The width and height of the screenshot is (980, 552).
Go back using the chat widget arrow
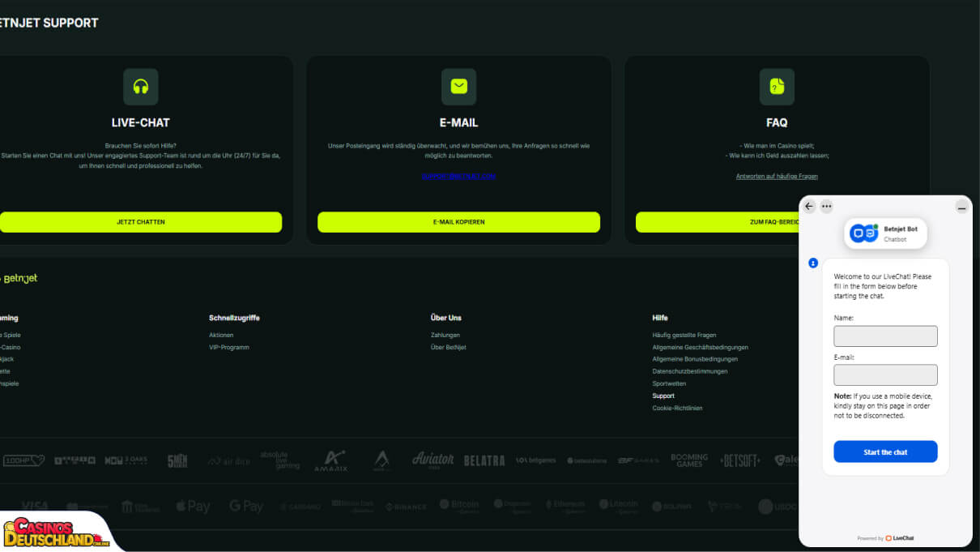pos(808,207)
